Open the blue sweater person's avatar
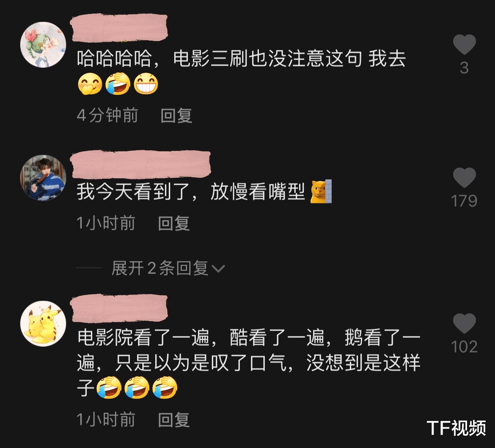This screenshot has width=495, height=448. (x=43, y=178)
